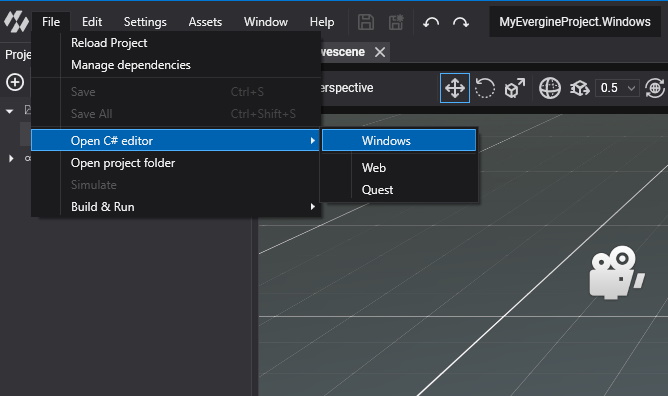Select the scale gizmo tool
Viewport: 668px width, 396px height.
pos(515,88)
